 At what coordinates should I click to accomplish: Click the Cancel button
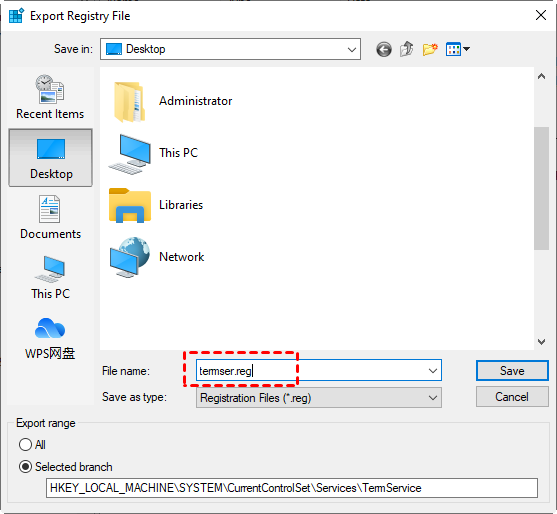512,397
